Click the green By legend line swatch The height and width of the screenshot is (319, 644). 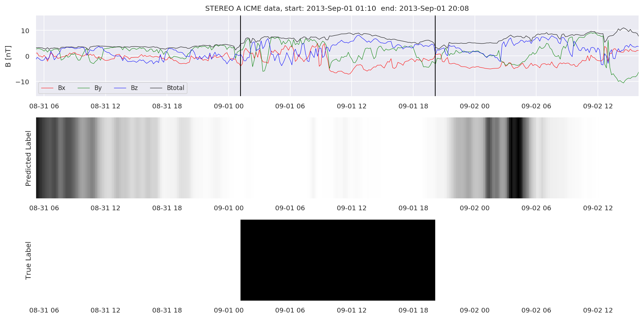(x=84, y=88)
